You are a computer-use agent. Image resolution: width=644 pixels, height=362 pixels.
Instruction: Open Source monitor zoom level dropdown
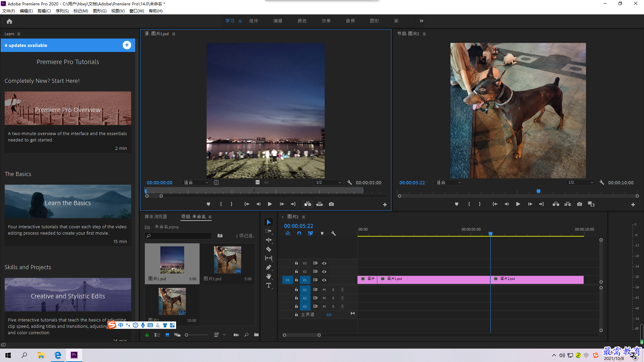click(196, 183)
